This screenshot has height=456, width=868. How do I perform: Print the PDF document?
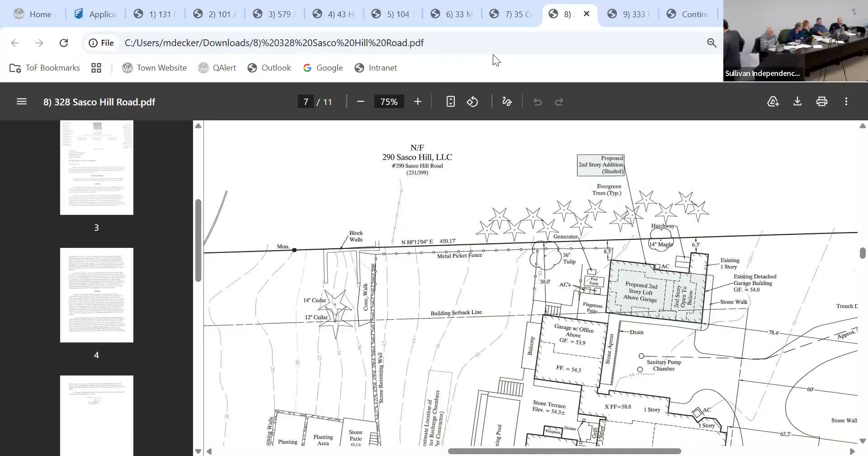tap(821, 102)
